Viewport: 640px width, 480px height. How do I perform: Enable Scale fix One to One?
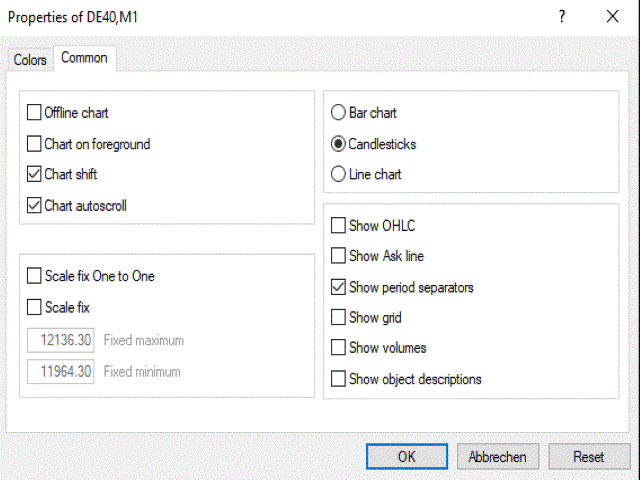pyautogui.click(x=34, y=276)
